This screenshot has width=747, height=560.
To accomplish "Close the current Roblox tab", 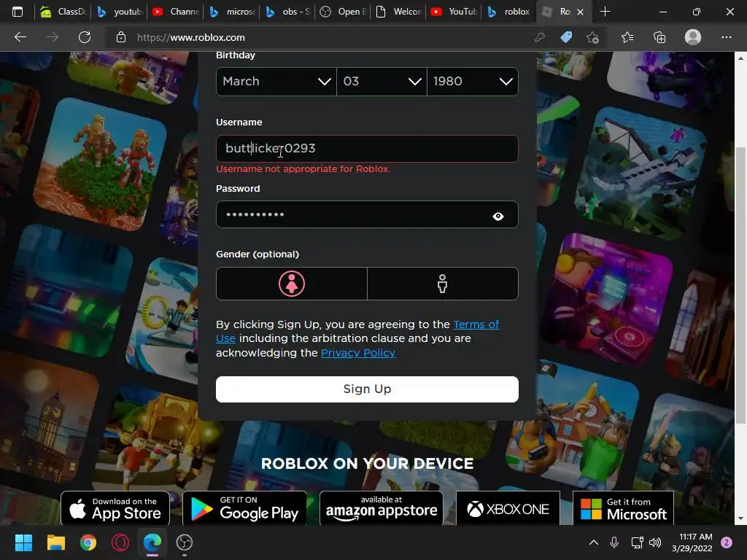I will click(x=580, y=12).
